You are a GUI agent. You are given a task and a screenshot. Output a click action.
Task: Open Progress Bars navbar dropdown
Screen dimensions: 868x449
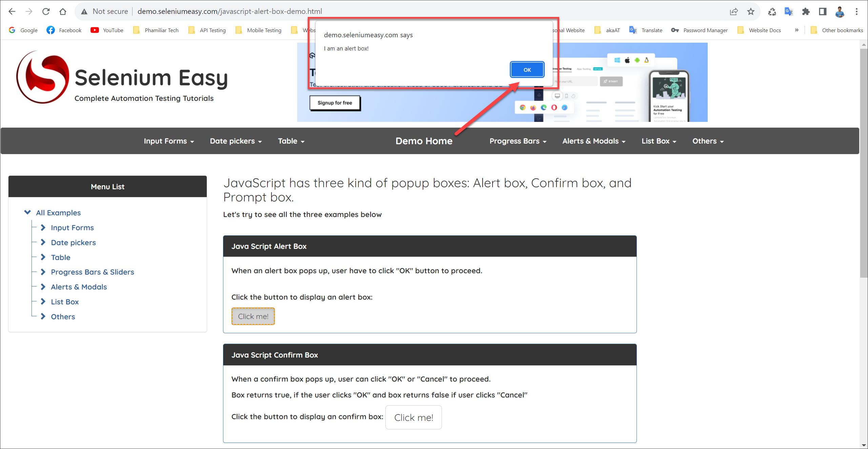[518, 141]
